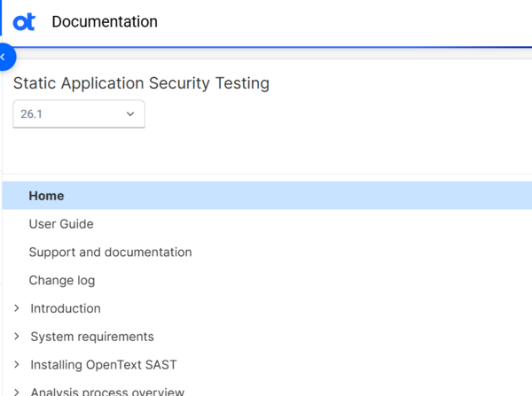Open the Introduction topic label
532x396 pixels.
tap(66, 309)
